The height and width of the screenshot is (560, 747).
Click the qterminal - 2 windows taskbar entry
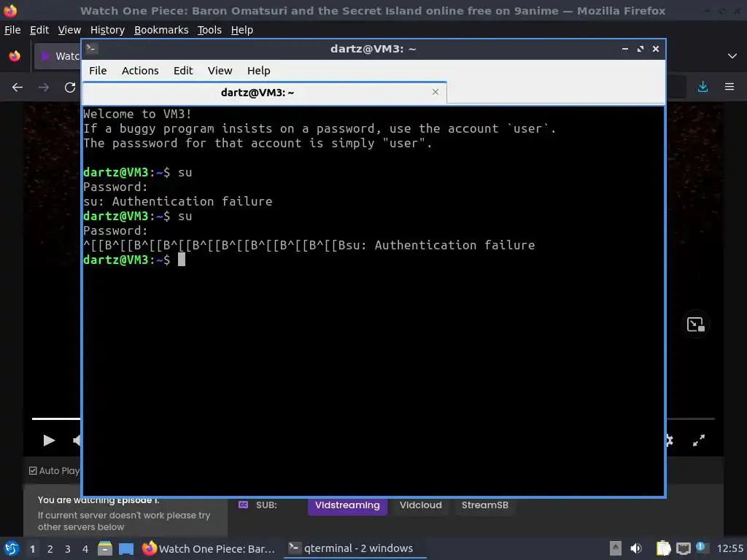[355, 548]
